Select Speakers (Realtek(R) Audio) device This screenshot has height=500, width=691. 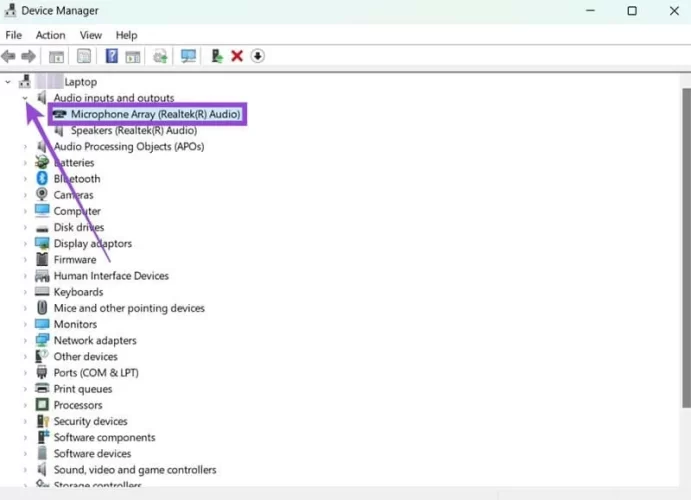pyautogui.click(x=133, y=130)
